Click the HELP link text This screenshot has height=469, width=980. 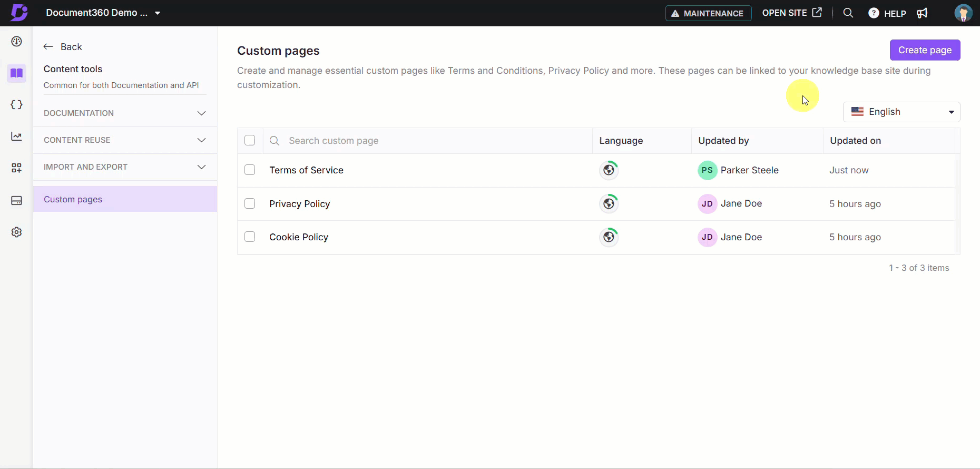(895, 14)
